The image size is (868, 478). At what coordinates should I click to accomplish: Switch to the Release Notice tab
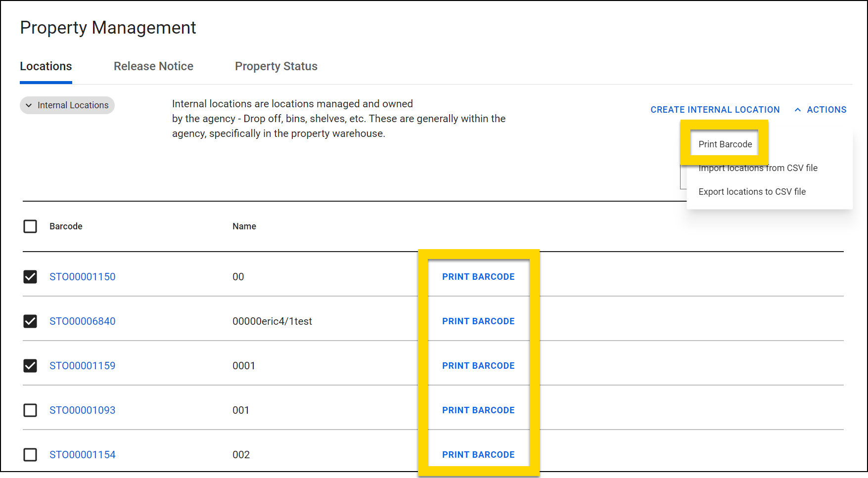click(153, 66)
